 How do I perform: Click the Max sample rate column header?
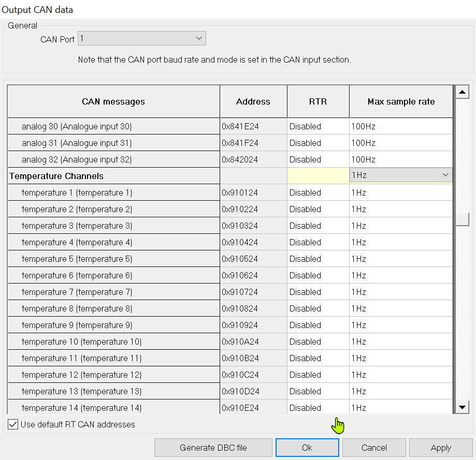[x=401, y=101]
